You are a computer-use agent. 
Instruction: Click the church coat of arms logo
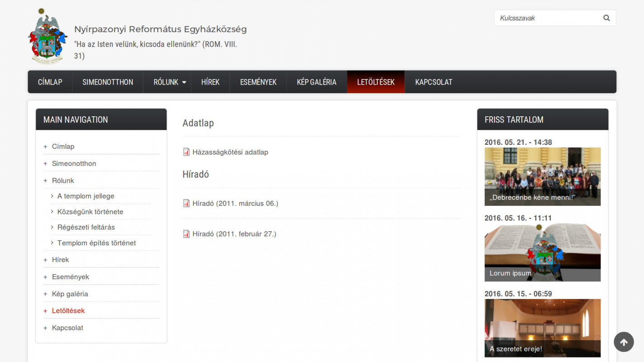(x=48, y=36)
